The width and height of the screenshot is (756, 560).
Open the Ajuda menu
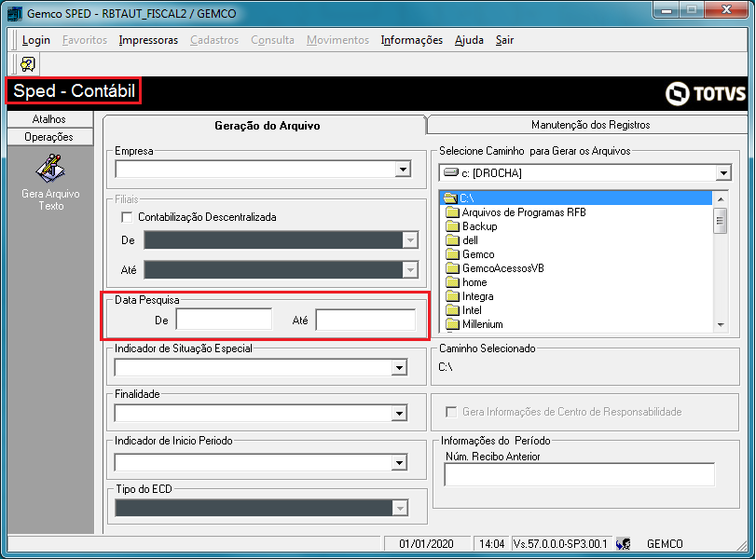click(469, 40)
